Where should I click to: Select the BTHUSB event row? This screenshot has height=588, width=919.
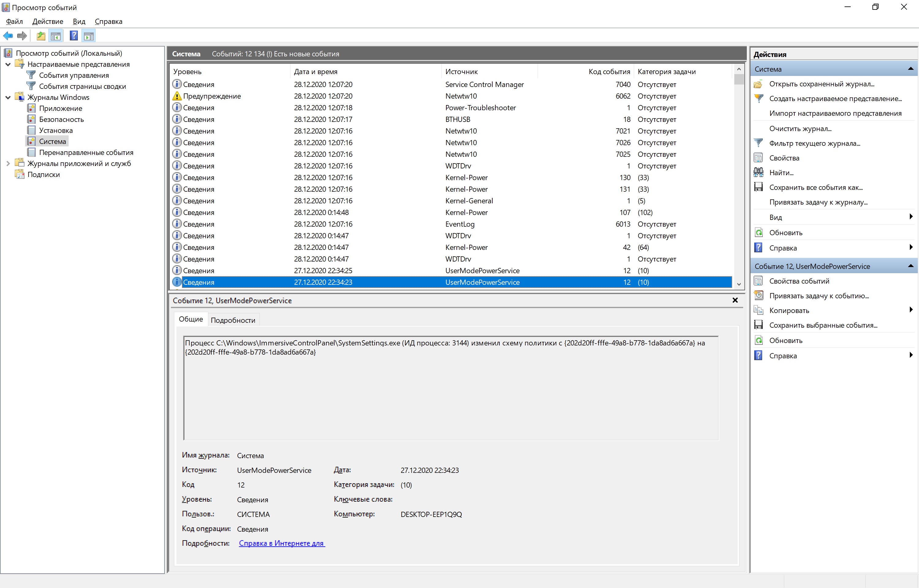point(451,119)
